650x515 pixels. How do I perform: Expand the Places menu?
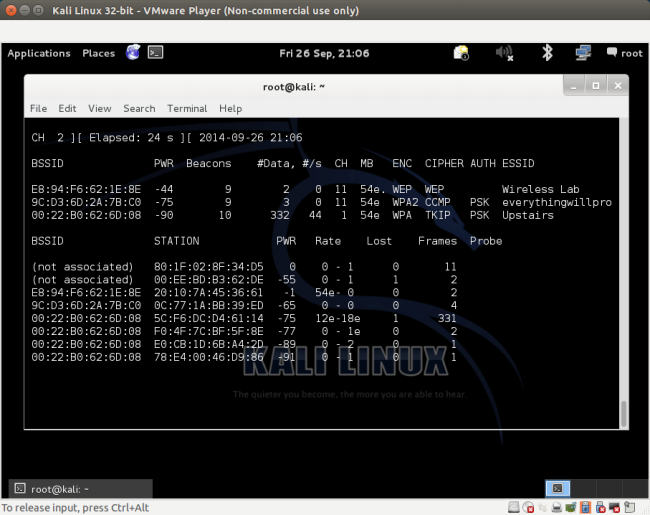click(x=98, y=54)
